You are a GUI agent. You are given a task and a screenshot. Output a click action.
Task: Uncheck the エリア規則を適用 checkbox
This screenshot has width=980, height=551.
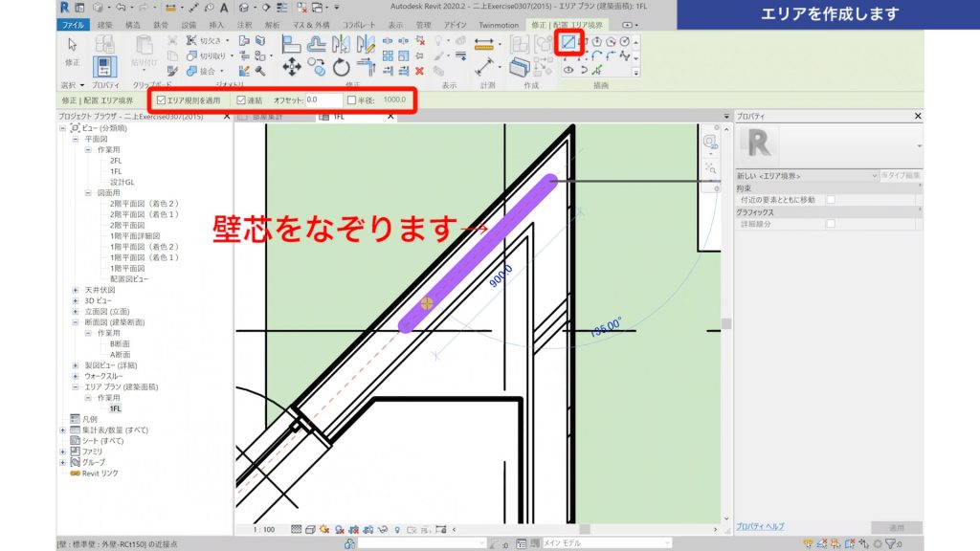pos(161,99)
